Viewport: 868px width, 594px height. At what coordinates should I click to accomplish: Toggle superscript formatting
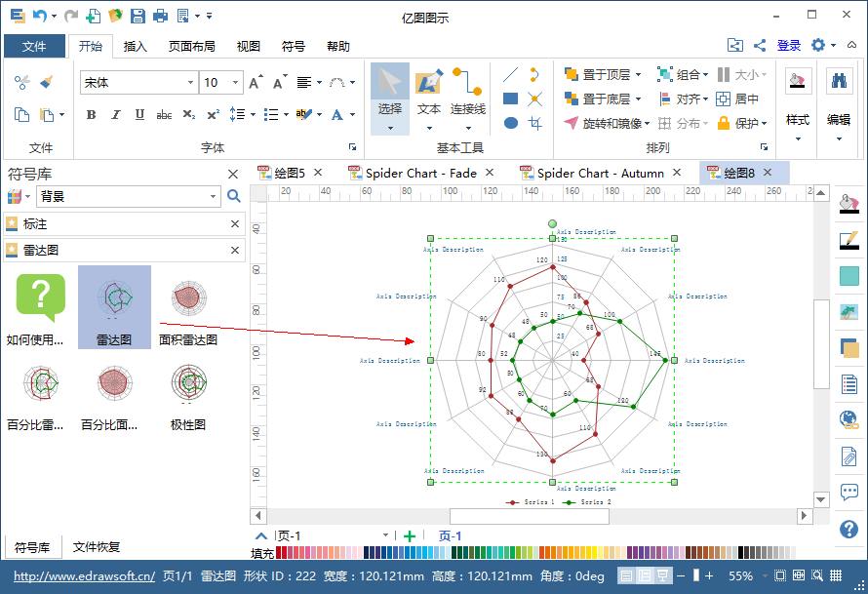(214, 114)
